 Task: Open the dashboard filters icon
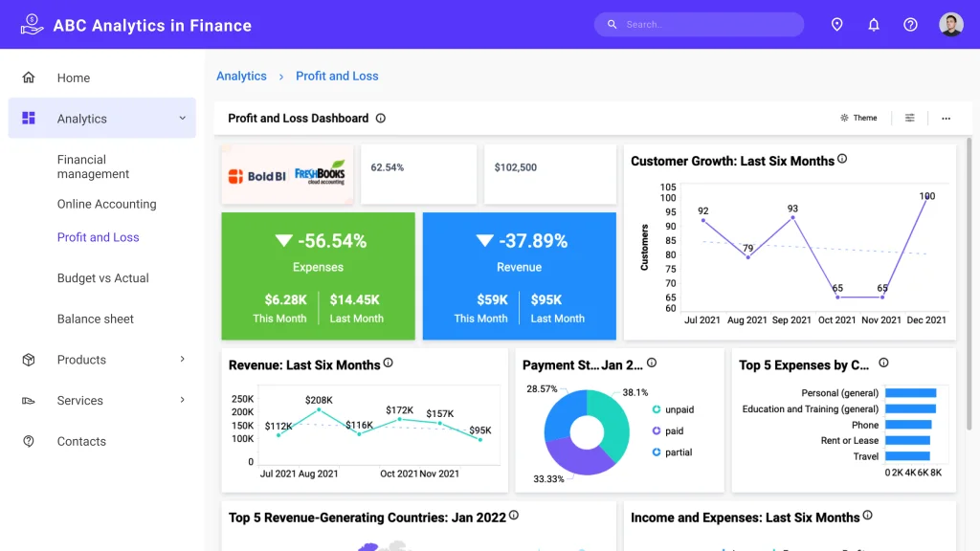[x=908, y=118]
